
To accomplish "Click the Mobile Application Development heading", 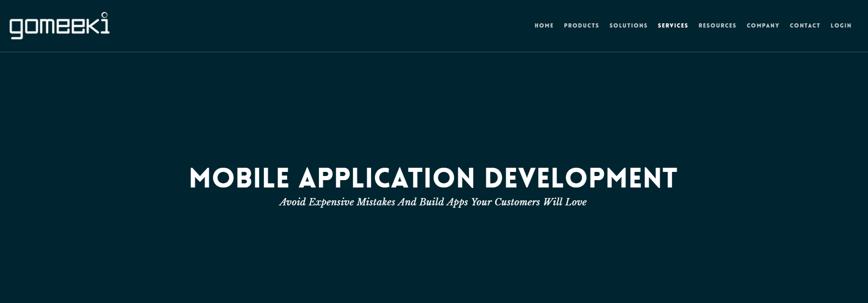I will click(434, 178).
